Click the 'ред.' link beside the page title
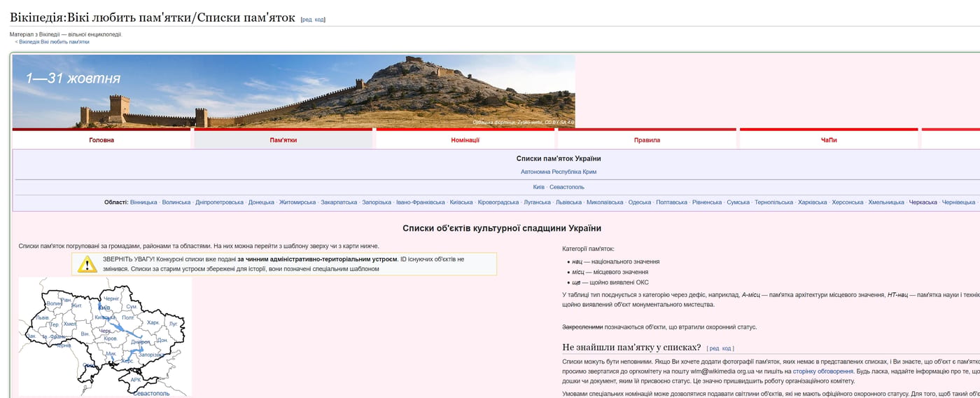This screenshot has height=398, width=980. (x=307, y=20)
